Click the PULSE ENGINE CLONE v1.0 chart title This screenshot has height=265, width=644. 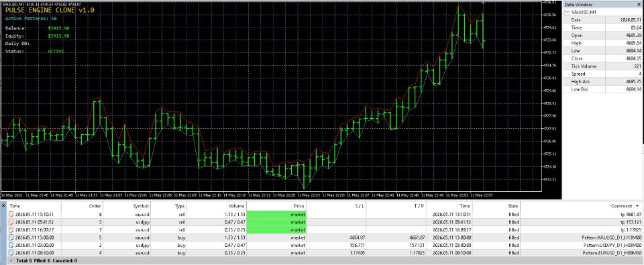pyautogui.click(x=50, y=10)
